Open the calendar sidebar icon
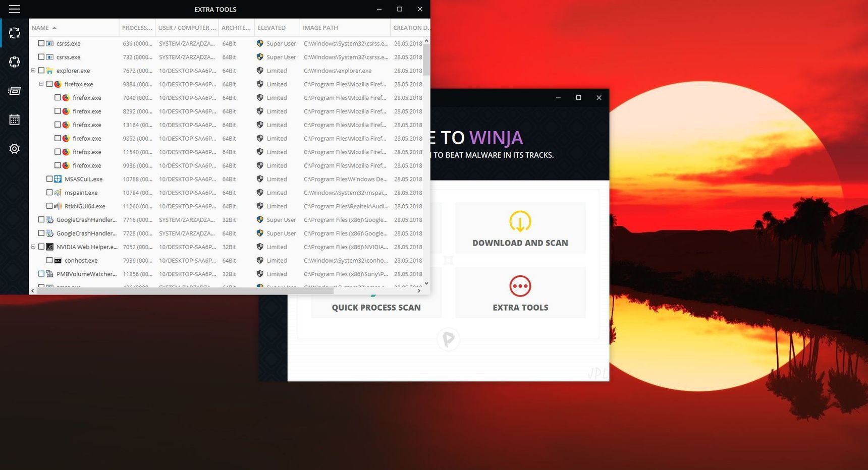Screen dimensions: 868x470 15,120
